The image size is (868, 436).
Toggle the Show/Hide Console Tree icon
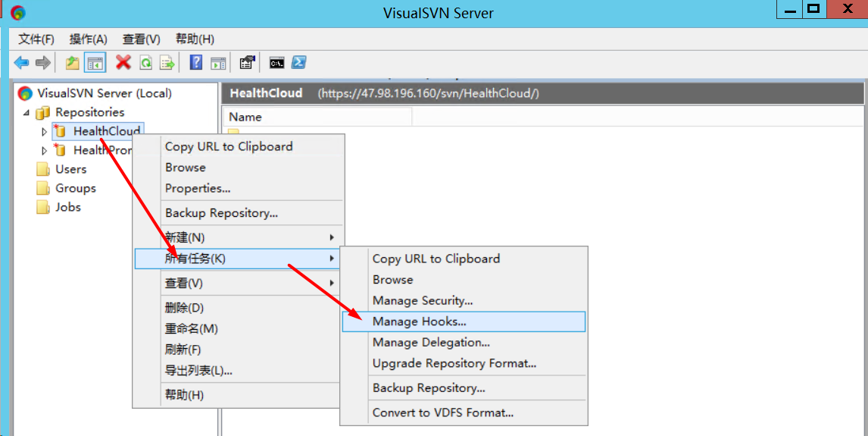click(x=95, y=63)
